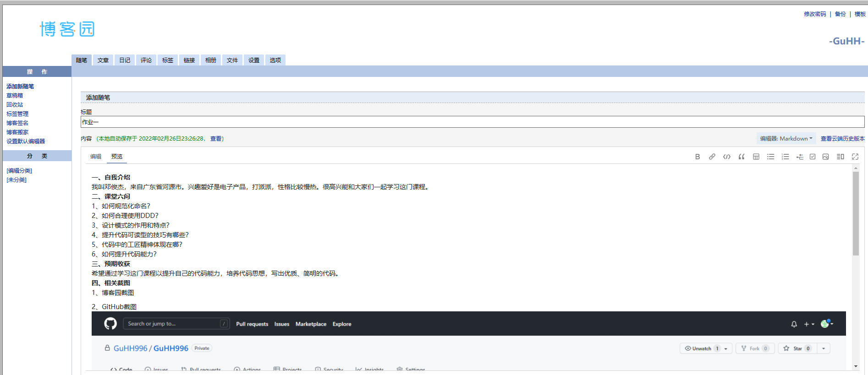Apply bold formatting with the B icon
The height and width of the screenshot is (375, 868).
[x=698, y=157]
